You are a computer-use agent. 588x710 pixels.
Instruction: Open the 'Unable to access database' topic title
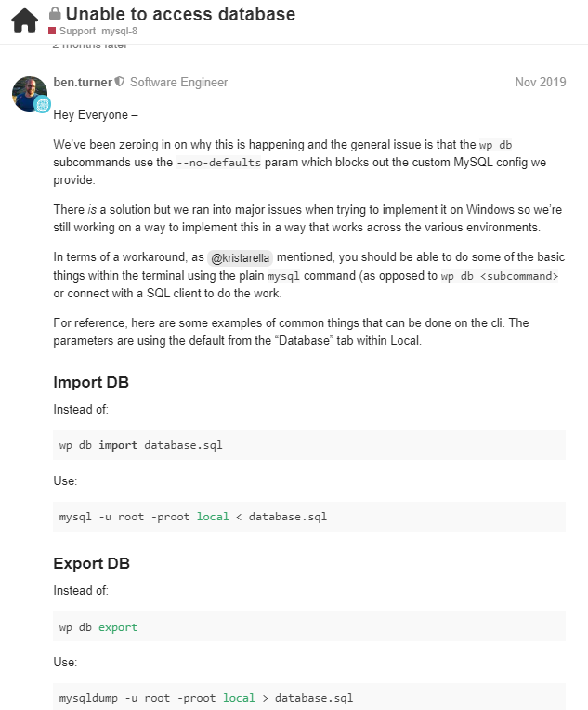(180, 14)
